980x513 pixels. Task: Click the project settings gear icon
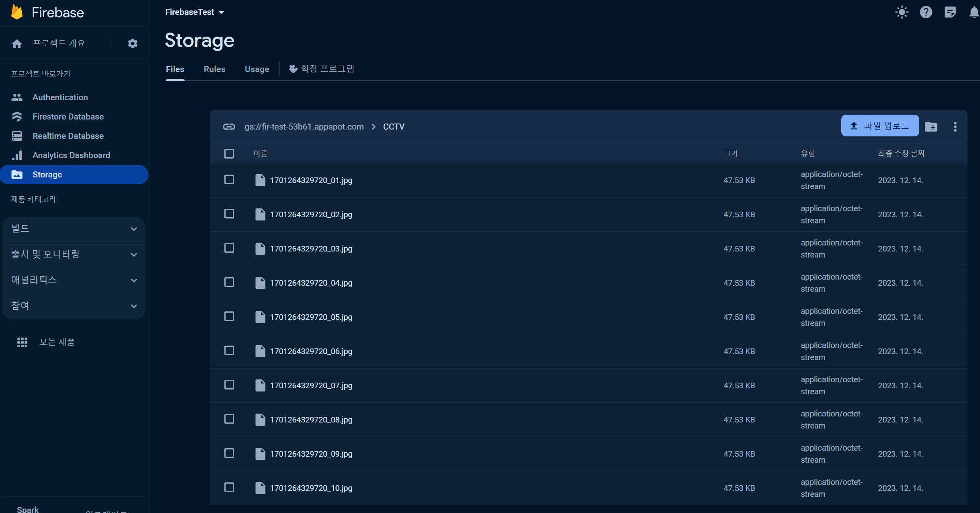pyautogui.click(x=133, y=43)
